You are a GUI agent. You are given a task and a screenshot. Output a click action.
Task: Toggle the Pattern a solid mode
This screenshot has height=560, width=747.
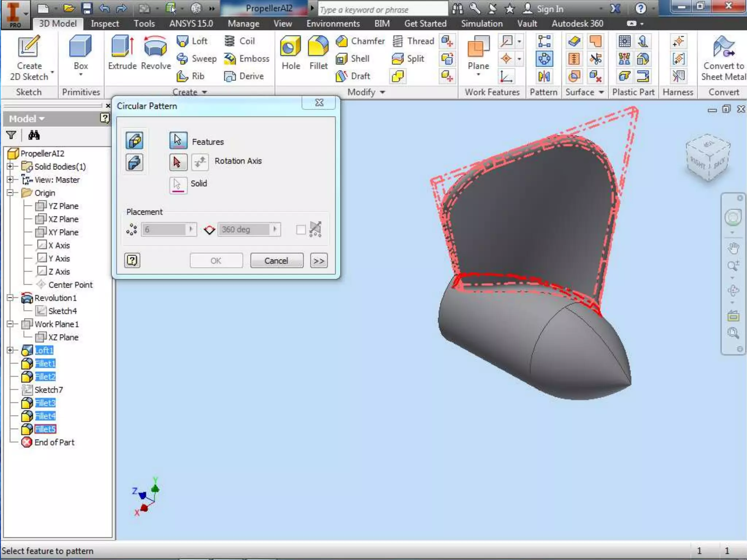pyautogui.click(x=135, y=163)
